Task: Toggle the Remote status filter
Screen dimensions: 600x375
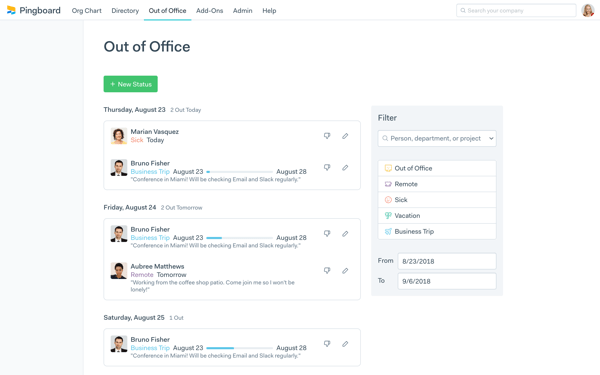Action: [437, 184]
